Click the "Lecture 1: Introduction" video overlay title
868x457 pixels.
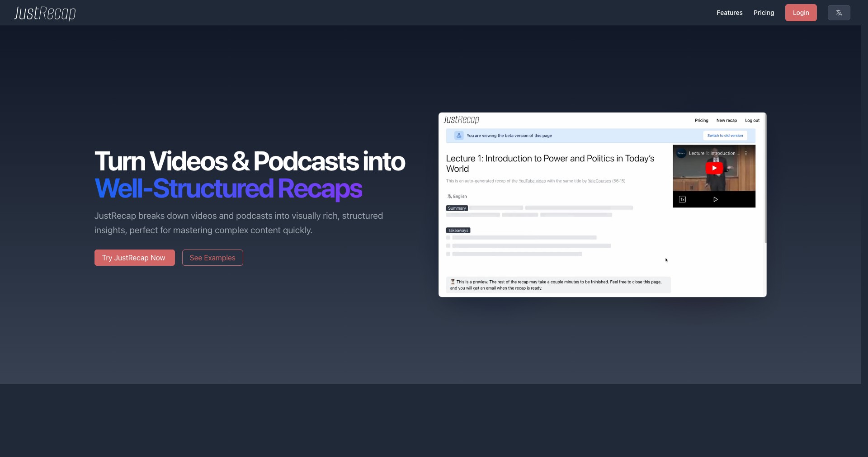coord(714,153)
